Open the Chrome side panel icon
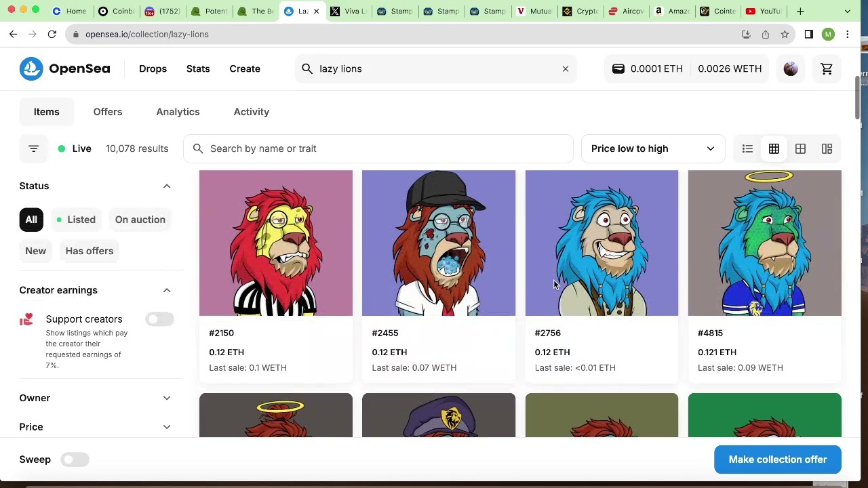This screenshot has width=868, height=488. coord(808,34)
